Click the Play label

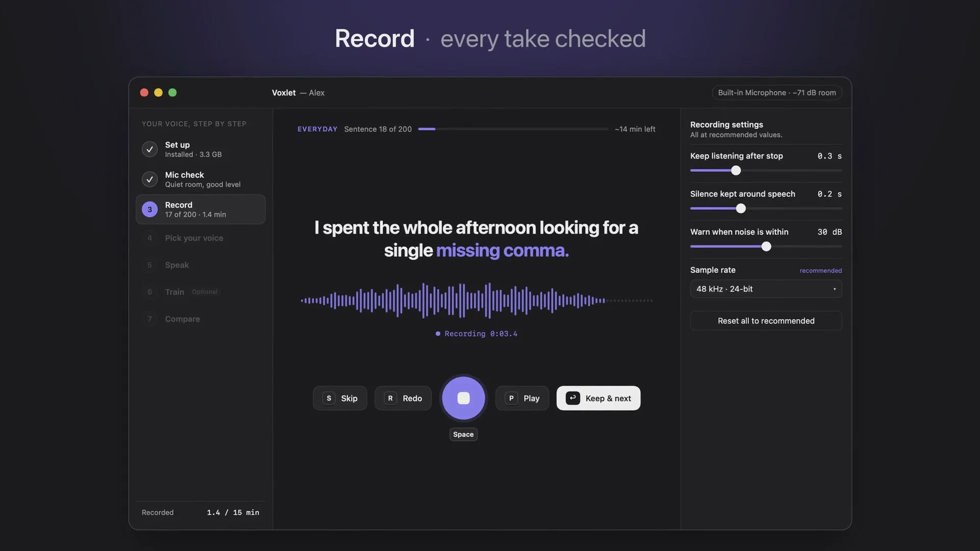coord(531,398)
